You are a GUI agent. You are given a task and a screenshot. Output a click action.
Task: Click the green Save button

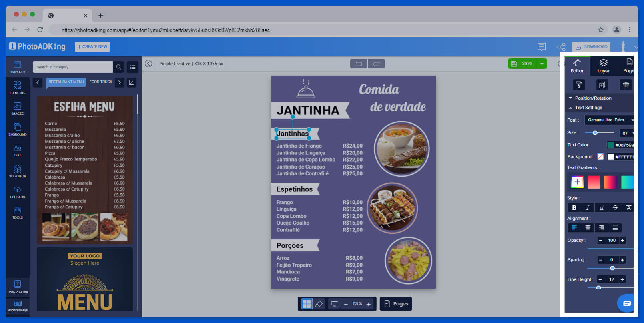[x=523, y=64]
